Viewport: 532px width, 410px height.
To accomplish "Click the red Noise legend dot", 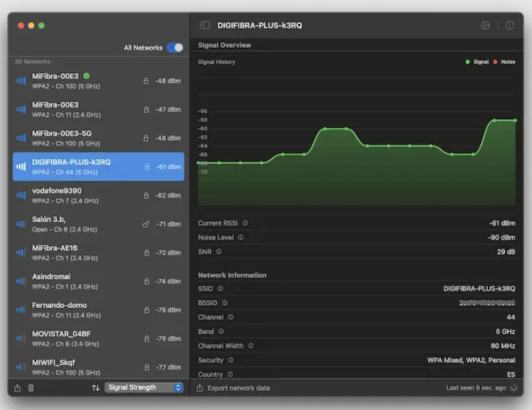I will click(495, 61).
